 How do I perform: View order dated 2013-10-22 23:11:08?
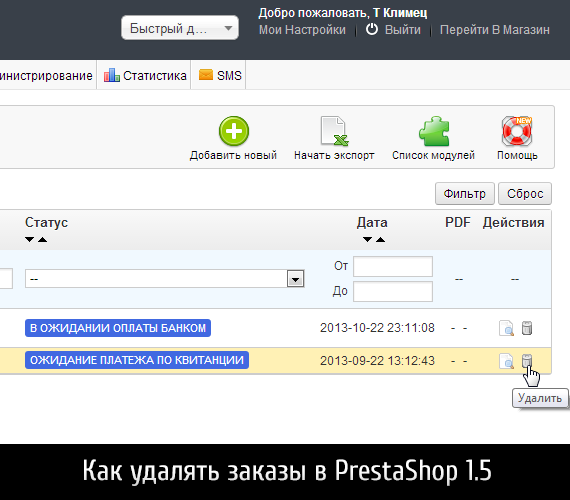(x=506, y=328)
